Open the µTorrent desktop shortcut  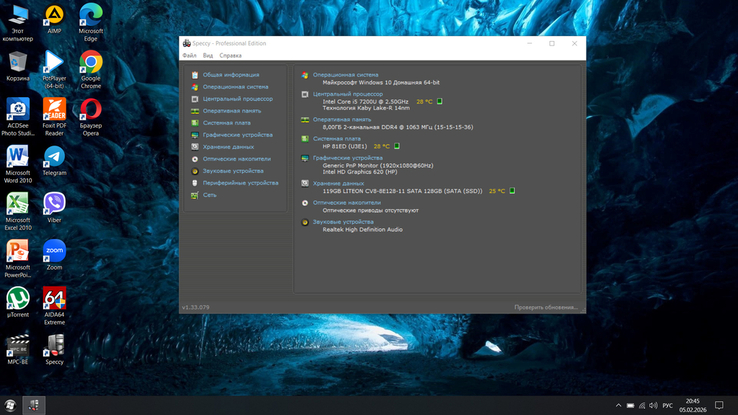tap(18, 302)
